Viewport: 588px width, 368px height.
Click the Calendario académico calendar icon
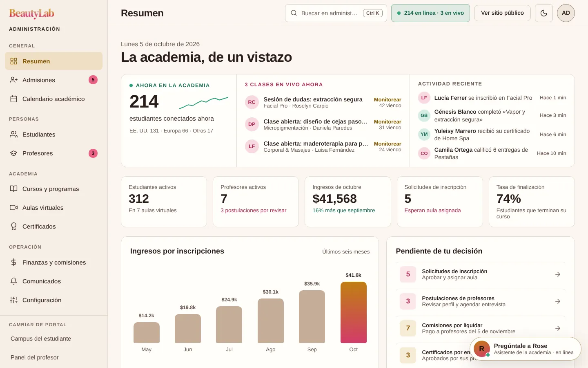(13, 99)
